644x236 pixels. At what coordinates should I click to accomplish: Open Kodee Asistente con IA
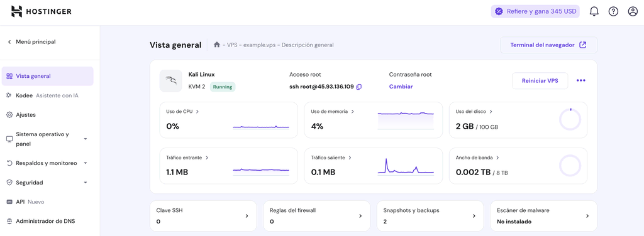click(48, 95)
